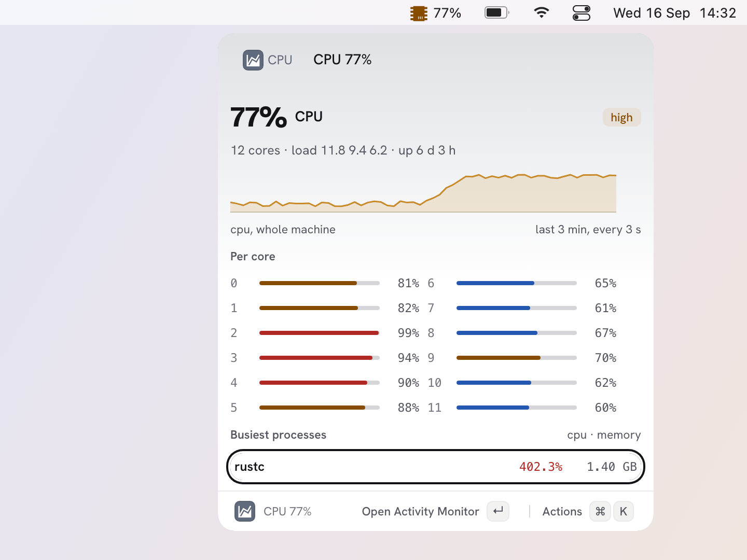
Task: Click the 'high' status badge
Action: (x=621, y=117)
